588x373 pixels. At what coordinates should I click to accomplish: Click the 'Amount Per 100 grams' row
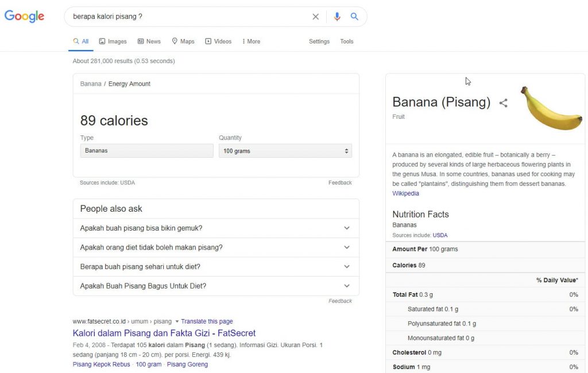click(485, 249)
